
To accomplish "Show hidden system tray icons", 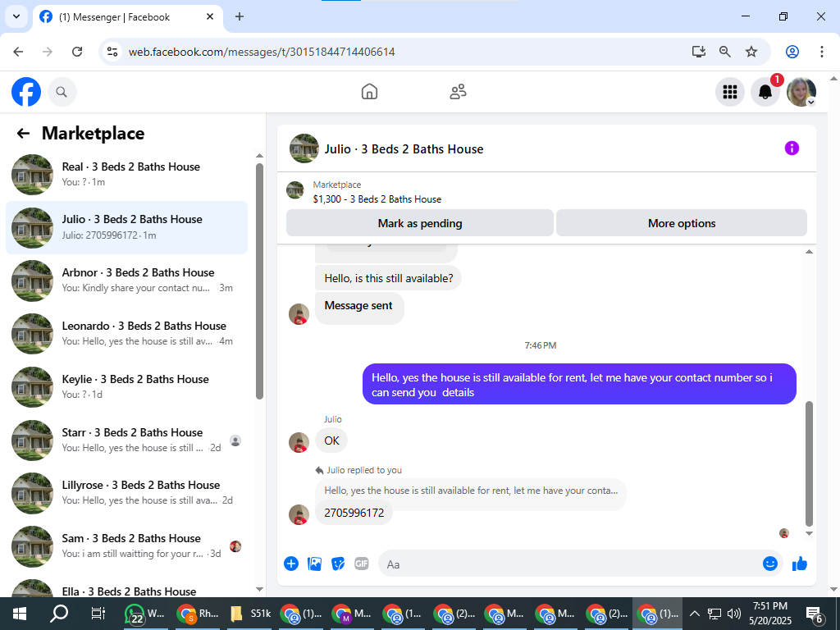I will (x=694, y=614).
